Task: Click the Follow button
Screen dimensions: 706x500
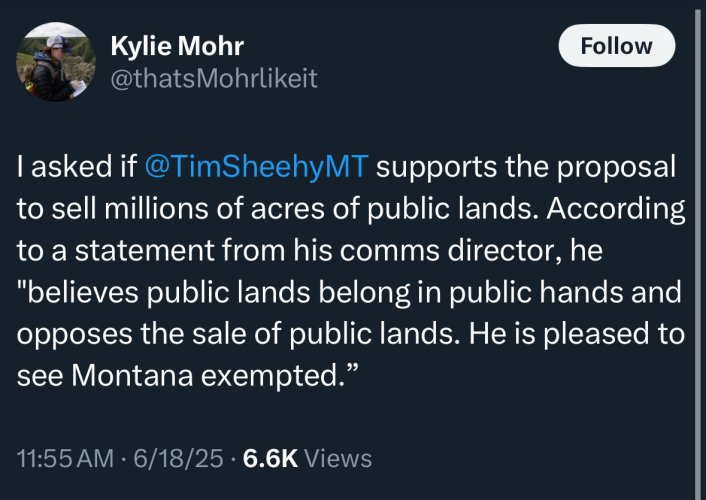Action: point(617,46)
